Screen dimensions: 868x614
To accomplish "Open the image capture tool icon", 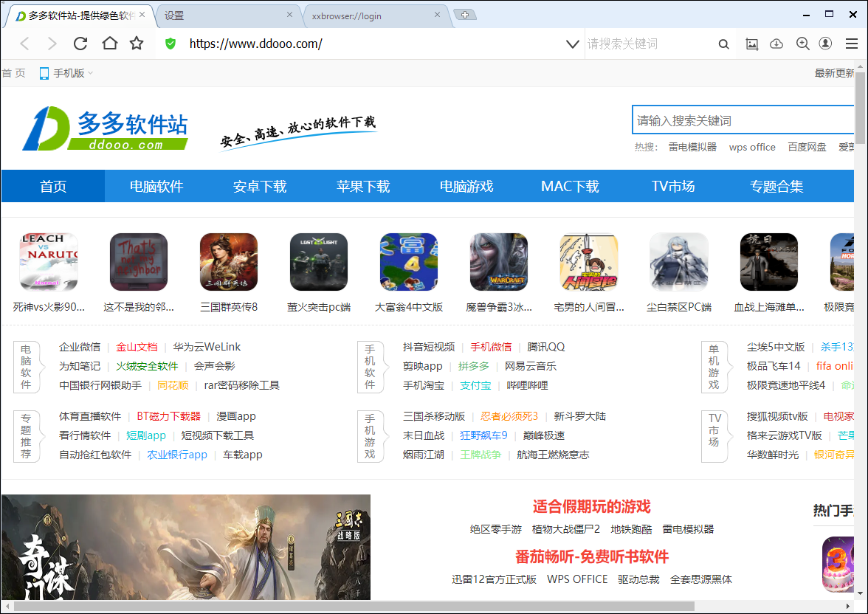I will tap(751, 44).
